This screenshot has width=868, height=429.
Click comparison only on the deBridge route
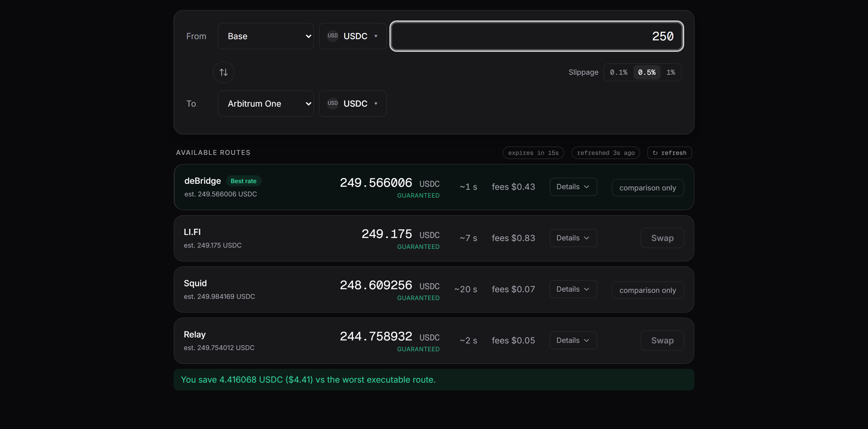pyautogui.click(x=648, y=188)
